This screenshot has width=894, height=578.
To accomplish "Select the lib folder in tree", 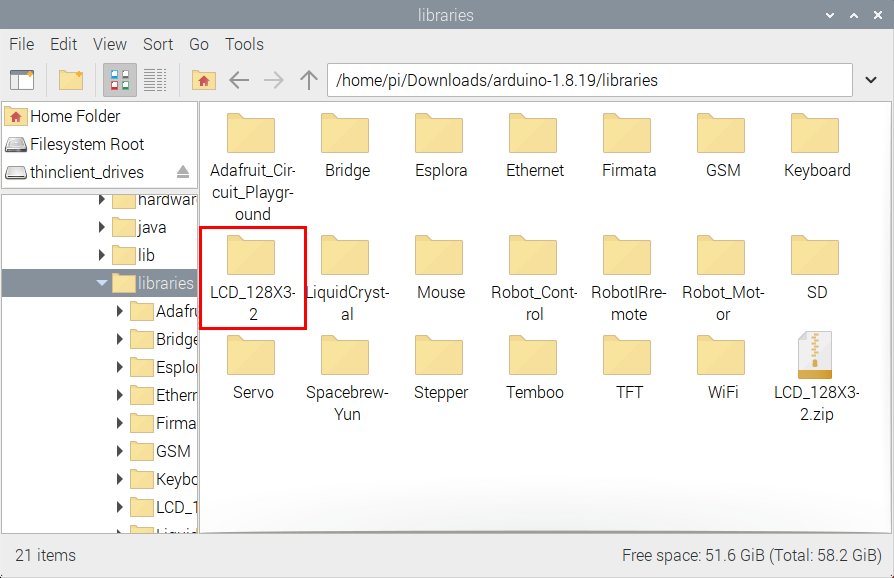I will (146, 255).
